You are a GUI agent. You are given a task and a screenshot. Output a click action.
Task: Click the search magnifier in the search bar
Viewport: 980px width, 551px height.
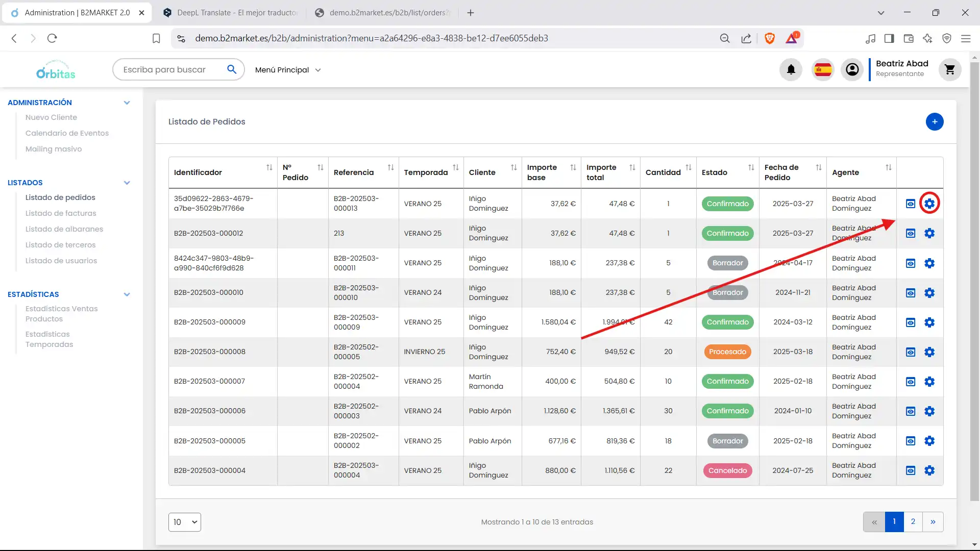(232, 69)
